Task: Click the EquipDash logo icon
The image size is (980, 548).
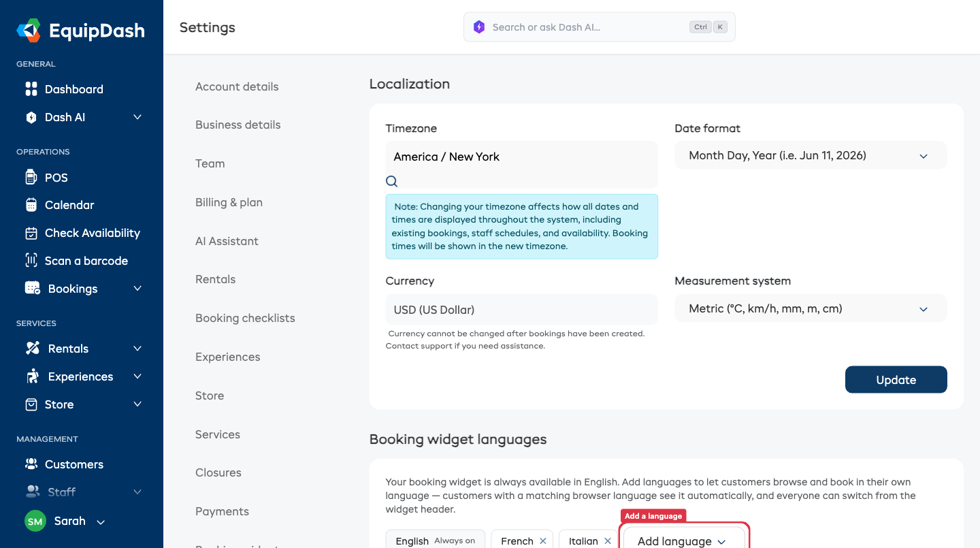Action: pyautogui.click(x=29, y=31)
